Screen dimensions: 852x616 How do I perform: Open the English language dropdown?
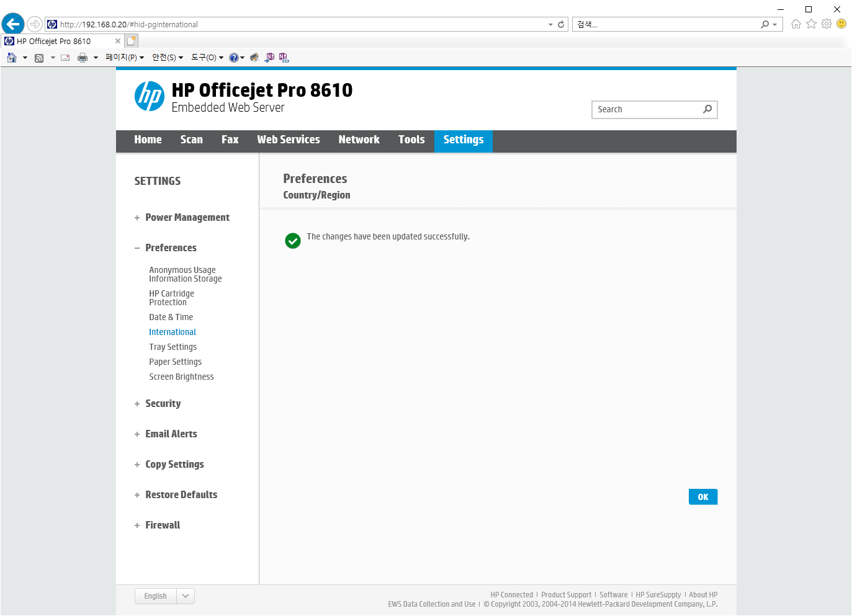(165, 596)
